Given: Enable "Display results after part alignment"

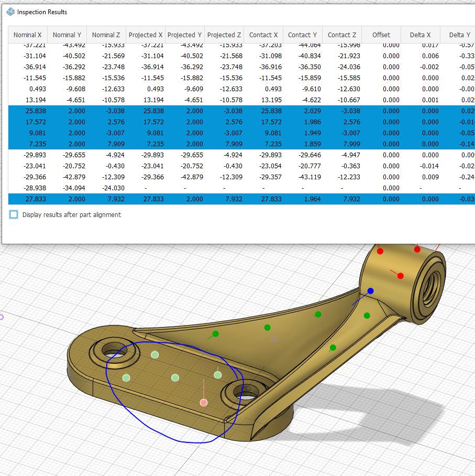Looking at the screenshot, I should point(13,214).
